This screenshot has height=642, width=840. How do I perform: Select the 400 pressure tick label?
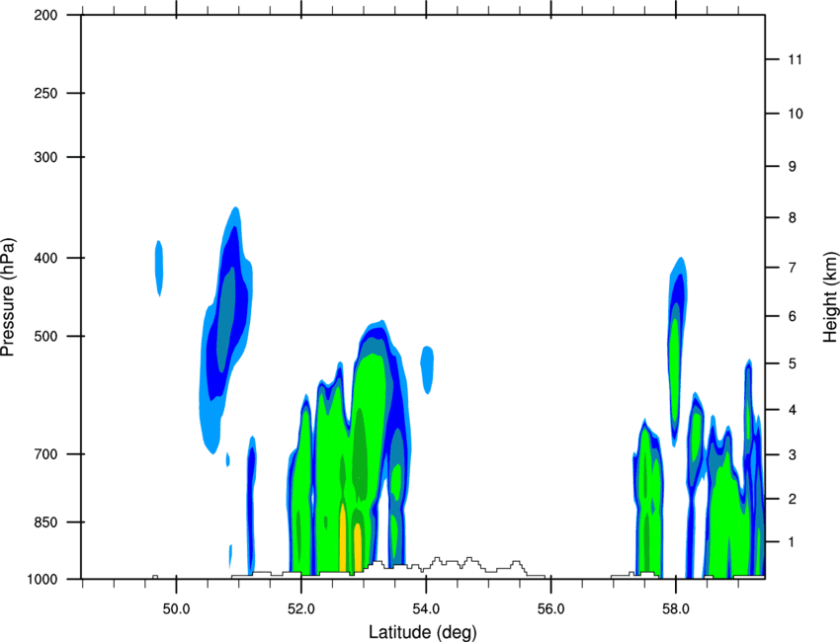[x=46, y=258]
